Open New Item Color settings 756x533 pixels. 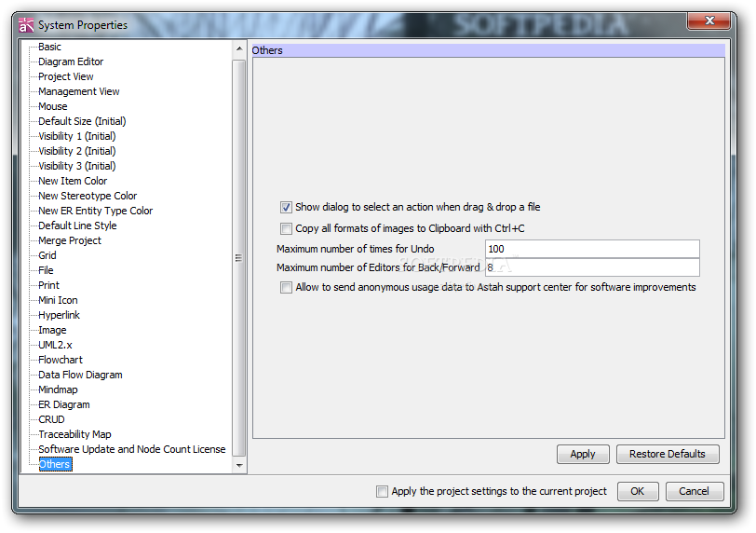(x=73, y=182)
